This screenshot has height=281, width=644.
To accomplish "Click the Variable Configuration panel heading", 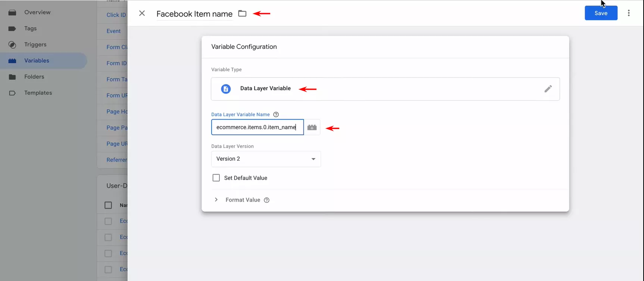I will pyautogui.click(x=244, y=47).
